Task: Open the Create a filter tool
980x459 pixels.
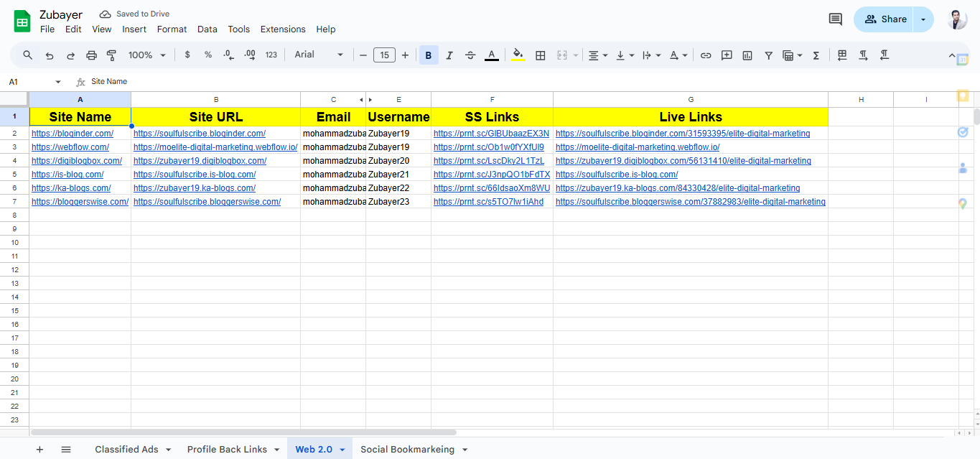Action: coord(768,55)
